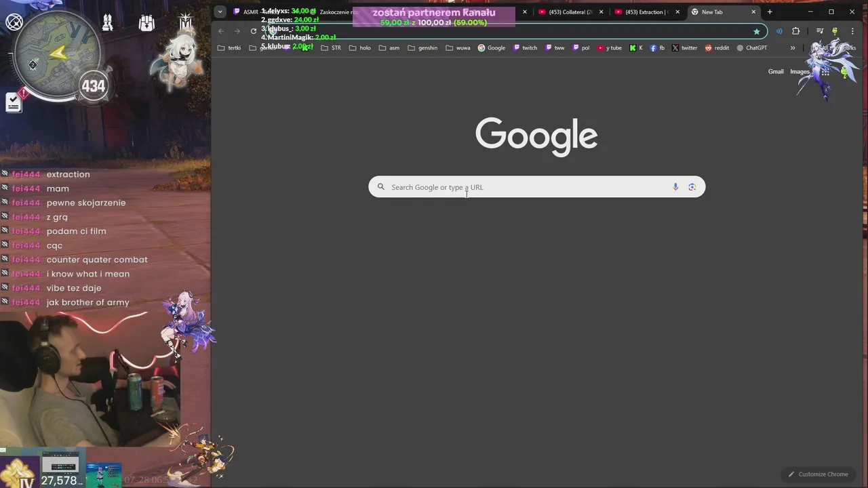This screenshot has width=868, height=488.
Task: Open the twitch bookmark
Action: click(526, 48)
